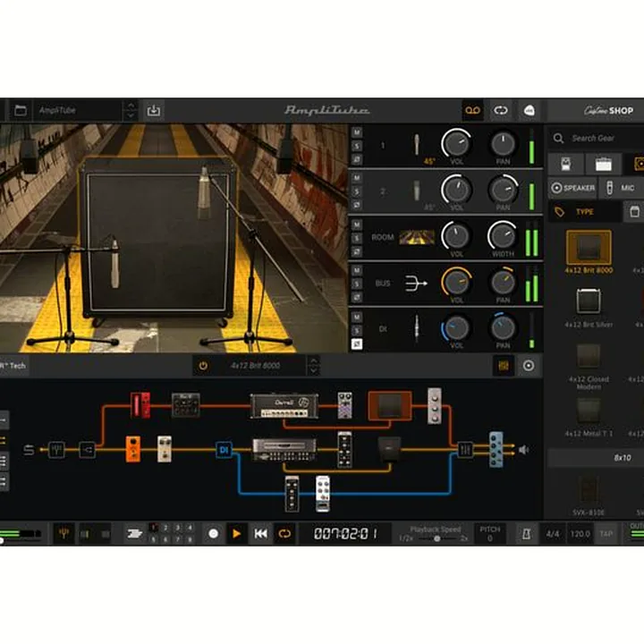
Task: Select the splitter block in signal chain
Action: coord(87,450)
